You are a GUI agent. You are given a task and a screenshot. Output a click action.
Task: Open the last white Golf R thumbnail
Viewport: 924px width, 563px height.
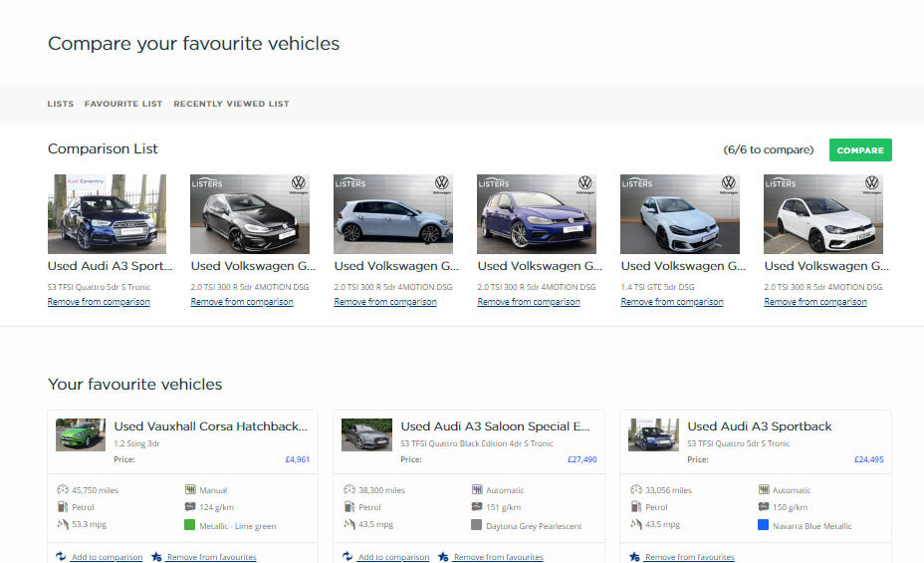tap(823, 214)
